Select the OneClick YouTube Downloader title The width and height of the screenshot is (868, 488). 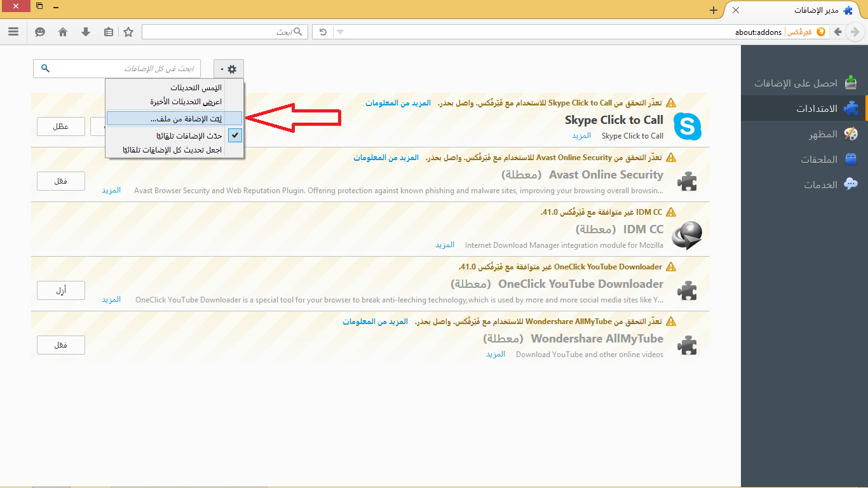[581, 284]
